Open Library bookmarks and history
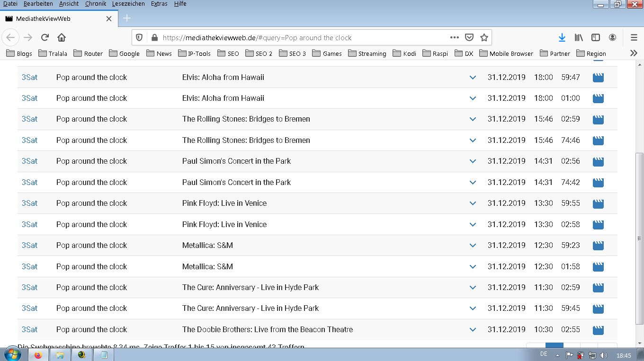 [x=579, y=37]
